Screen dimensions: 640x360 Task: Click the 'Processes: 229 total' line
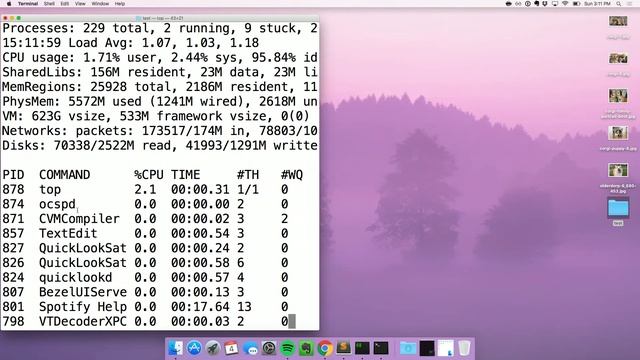click(160, 28)
